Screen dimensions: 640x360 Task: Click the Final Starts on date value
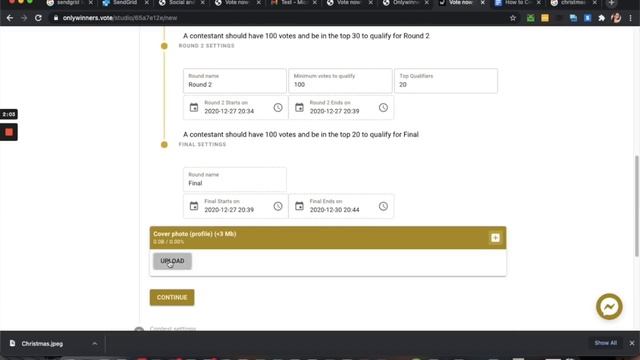[x=229, y=210]
